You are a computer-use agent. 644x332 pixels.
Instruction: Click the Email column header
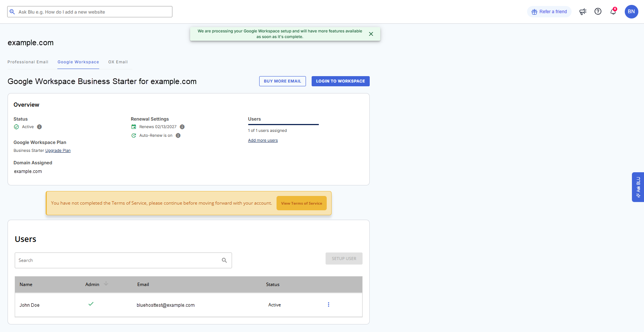click(x=143, y=285)
